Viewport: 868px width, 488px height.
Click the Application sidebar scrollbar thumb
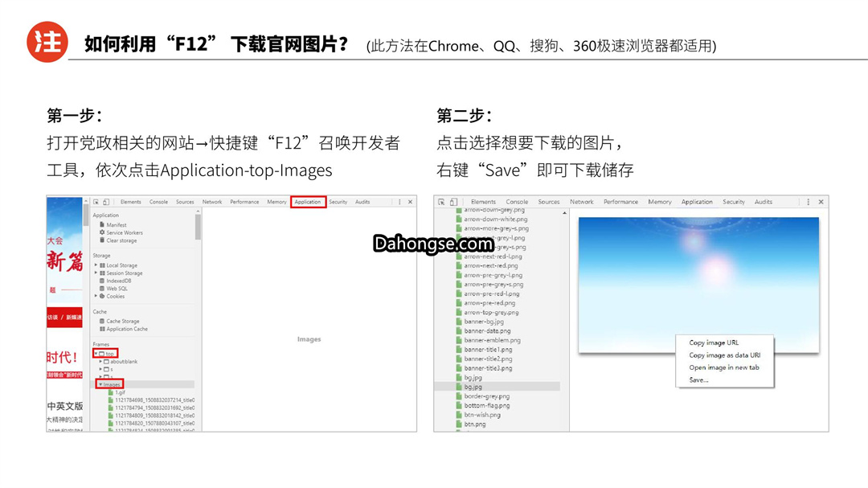(x=198, y=226)
